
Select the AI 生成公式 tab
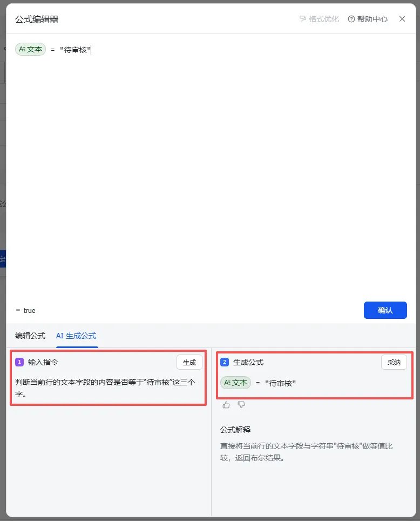coord(76,336)
